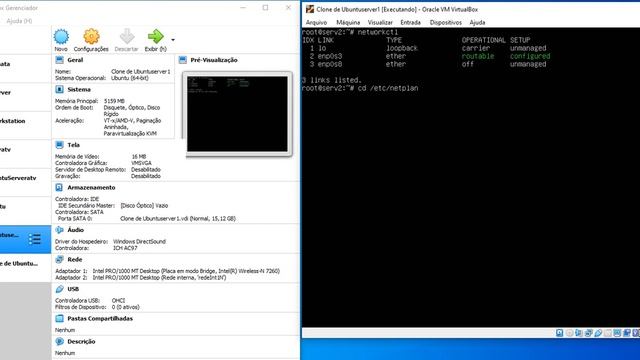Click 'enp0s3' in the terminal output

pyautogui.click(x=330, y=56)
